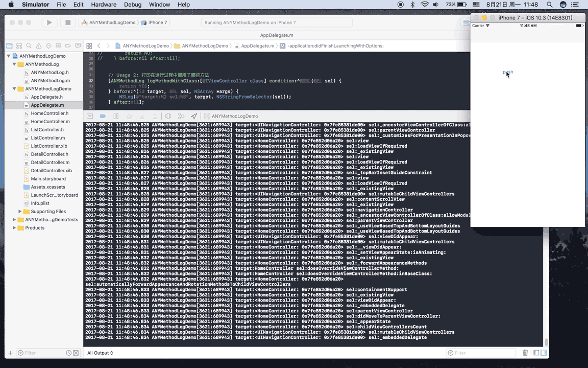Collapse the ANYMethodLog folder group
Image resolution: width=588 pixels, height=368 pixels.
[14, 64]
